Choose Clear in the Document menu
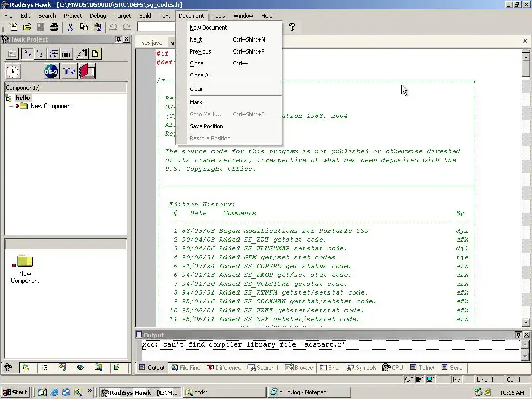532x399 pixels. [229, 89]
